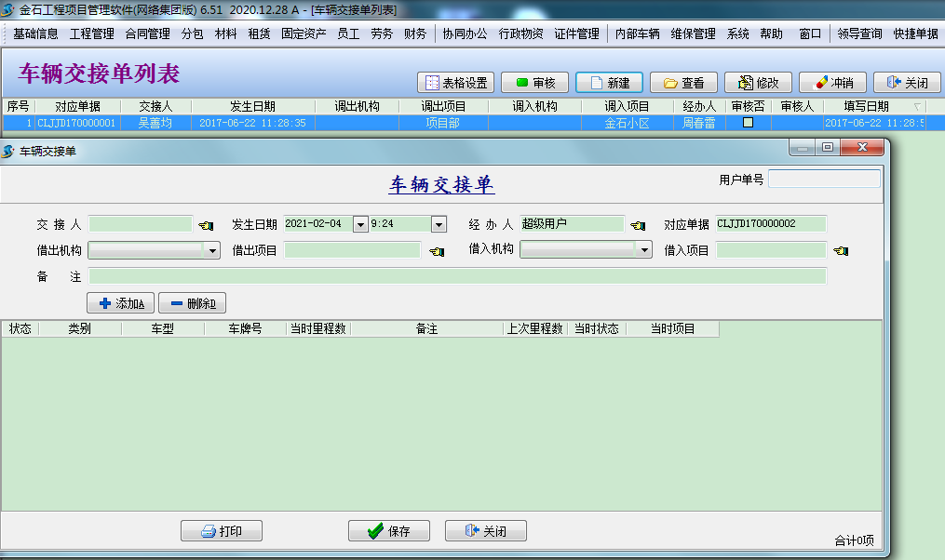Click 修改 edit toolbar button
The width and height of the screenshot is (945, 560).
759,83
